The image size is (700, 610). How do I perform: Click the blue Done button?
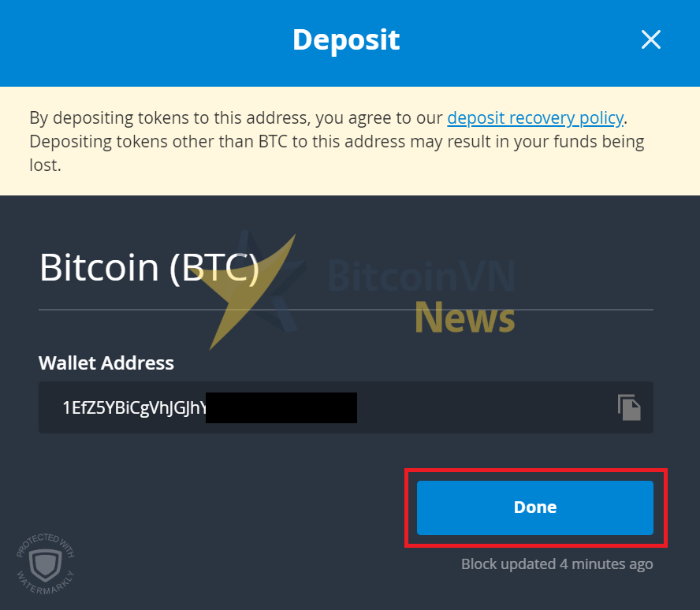(534, 508)
